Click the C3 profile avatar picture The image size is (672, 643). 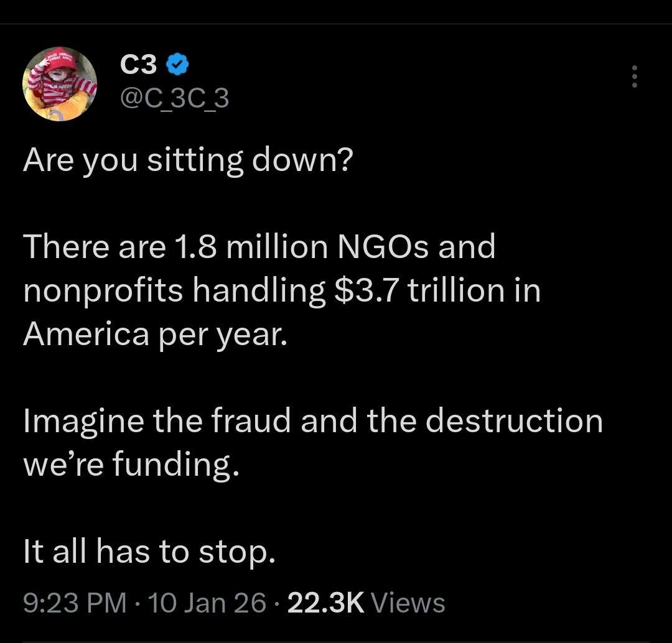pyautogui.click(x=60, y=83)
